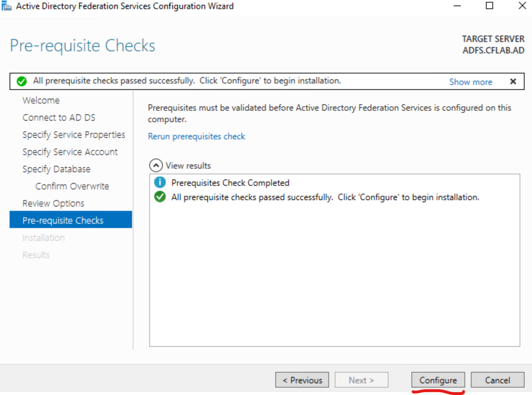Viewport: 532px width, 395px height.
Task: Open the Show more link in notification
Action: coord(470,82)
